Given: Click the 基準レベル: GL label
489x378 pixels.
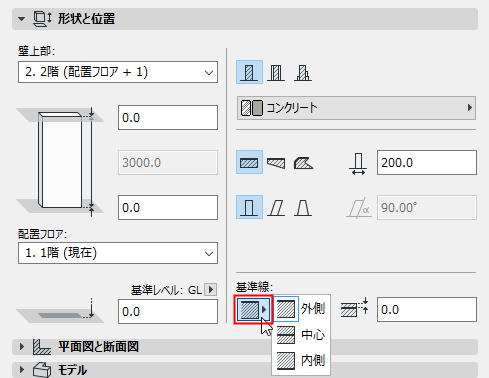Looking at the screenshot, I should pyautogui.click(x=166, y=290).
